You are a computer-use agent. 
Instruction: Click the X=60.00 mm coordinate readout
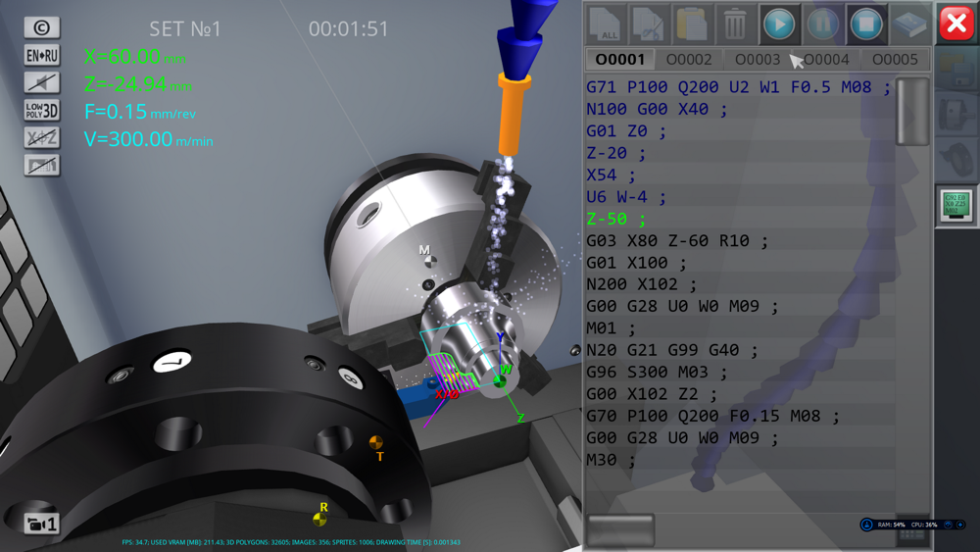135,56
